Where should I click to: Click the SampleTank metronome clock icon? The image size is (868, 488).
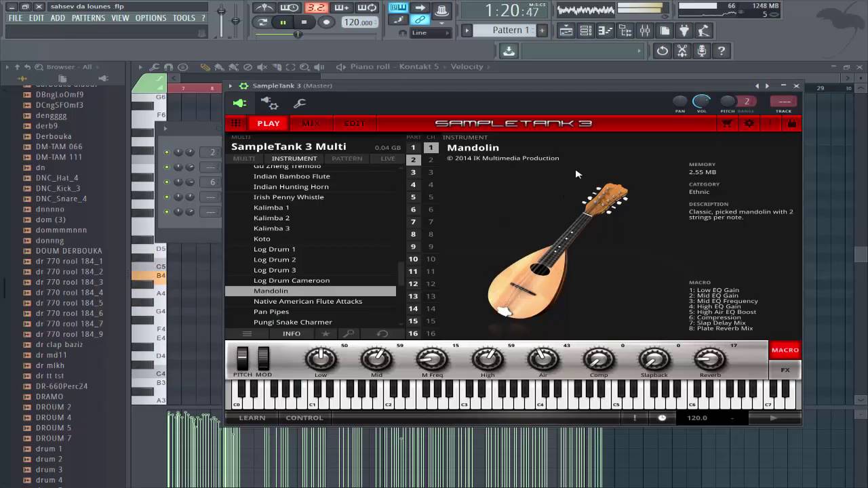click(x=662, y=418)
